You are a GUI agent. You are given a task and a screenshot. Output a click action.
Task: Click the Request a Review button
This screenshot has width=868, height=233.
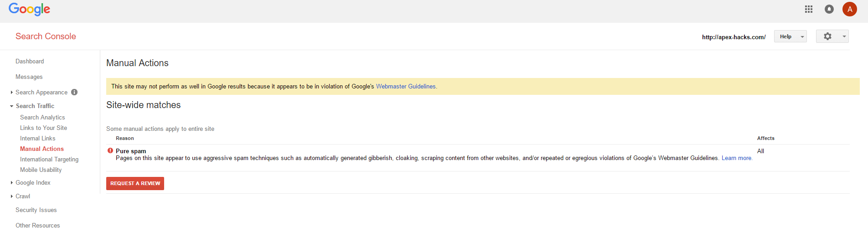[135, 183]
